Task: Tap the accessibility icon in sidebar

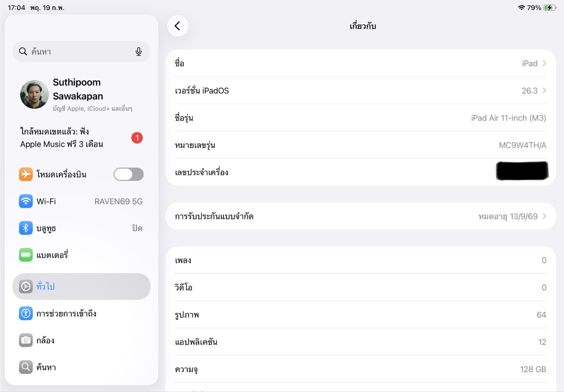Action: coord(26,313)
